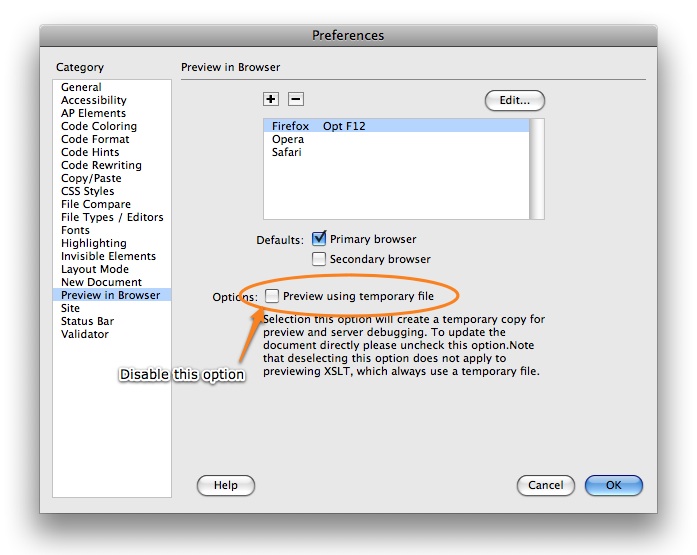Select the Status Bar category

pyautogui.click(x=87, y=322)
